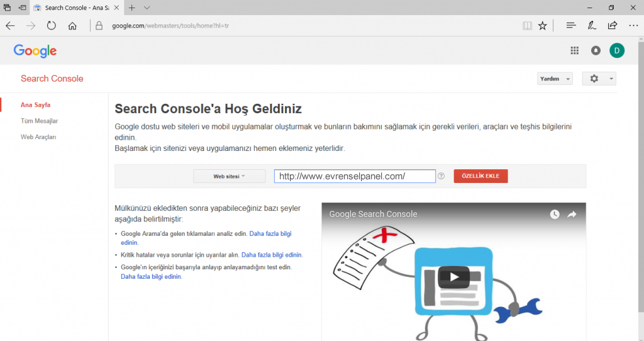644x341 pixels.
Task: Click the padlock site security icon
Action: [99, 26]
